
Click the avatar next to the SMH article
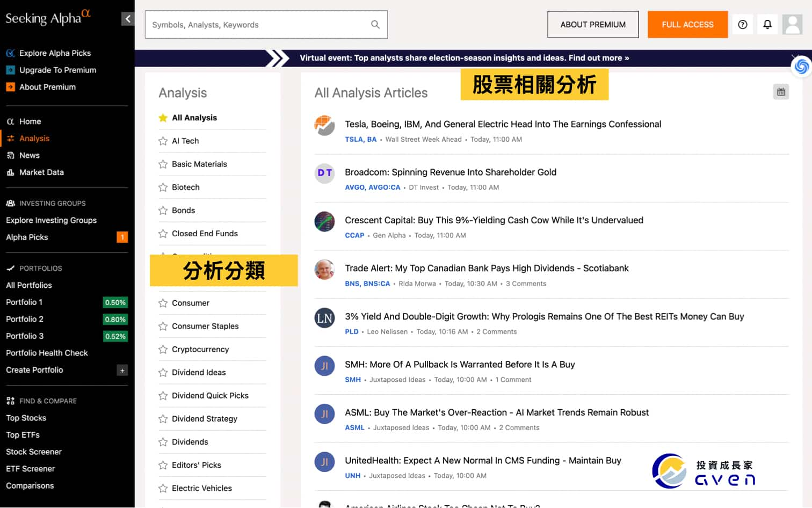coord(324,366)
